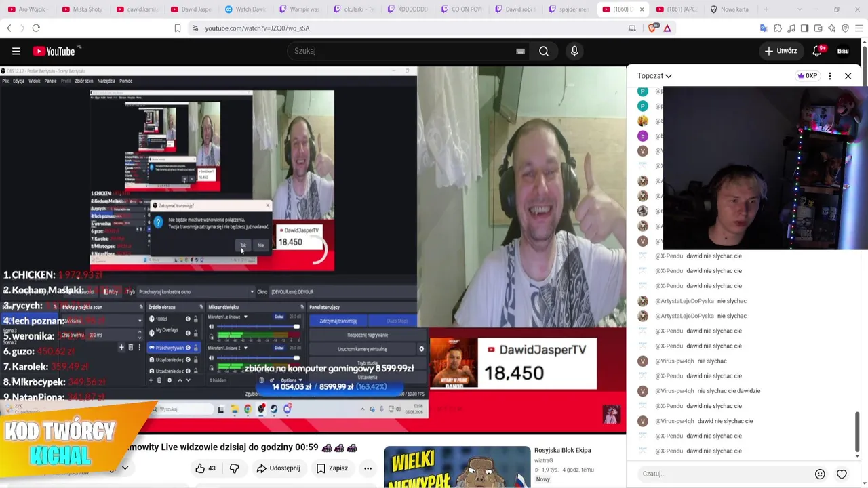Click the media control music note icon
Screen dimensions: 868x488
click(x=791, y=28)
